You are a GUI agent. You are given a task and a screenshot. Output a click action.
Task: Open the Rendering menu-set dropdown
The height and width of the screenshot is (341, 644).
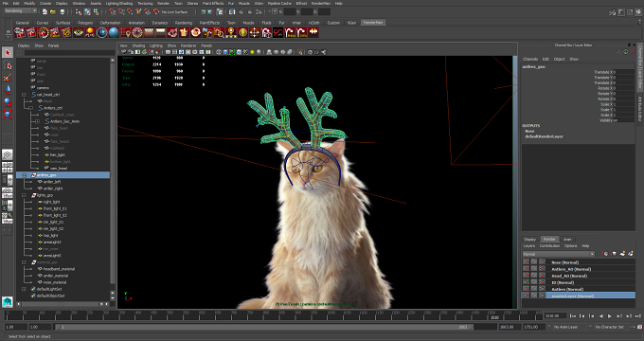(x=20, y=11)
